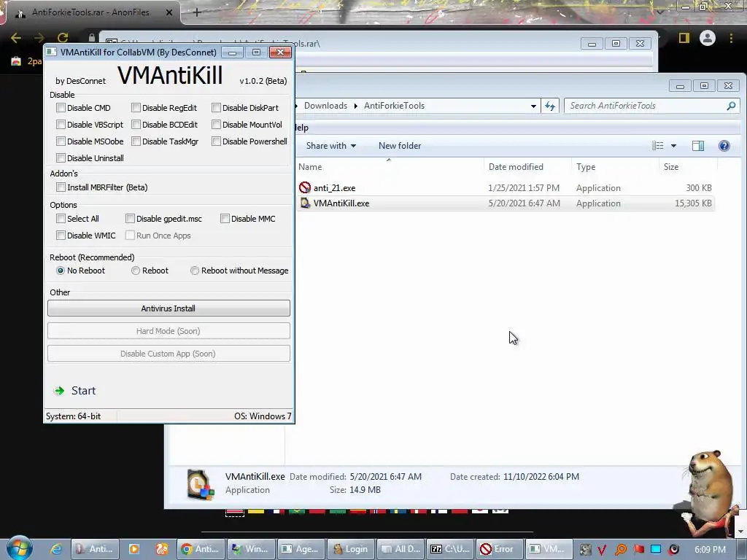This screenshot has width=747, height=560.
Task: Open the media player taskbar icon
Action: (134, 549)
